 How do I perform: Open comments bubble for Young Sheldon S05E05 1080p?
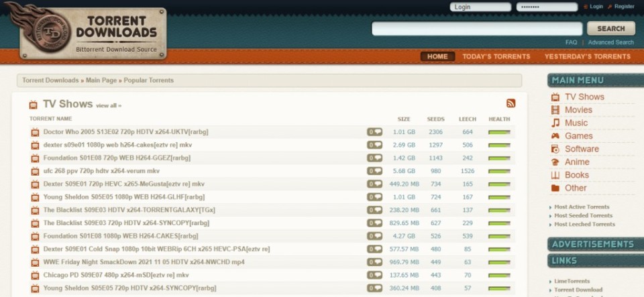[x=374, y=197]
